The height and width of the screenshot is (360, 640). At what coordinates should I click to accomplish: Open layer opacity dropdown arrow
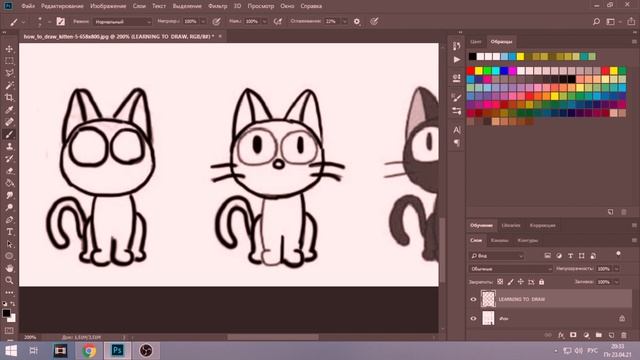coord(616,269)
